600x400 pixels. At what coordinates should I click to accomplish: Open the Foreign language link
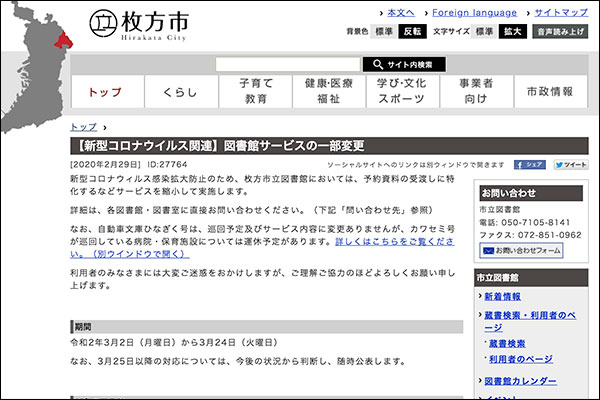tap(472, 13)
